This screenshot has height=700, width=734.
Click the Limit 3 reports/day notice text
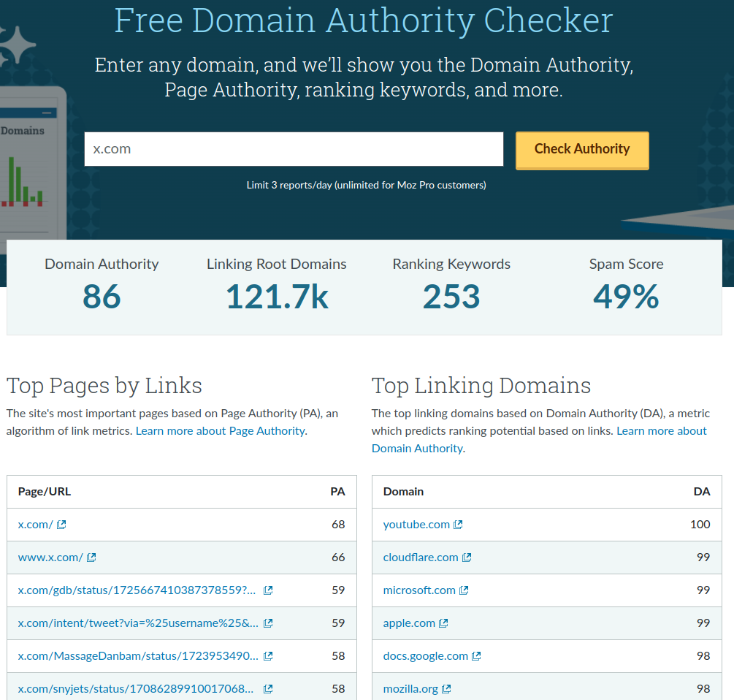[366, 185]
